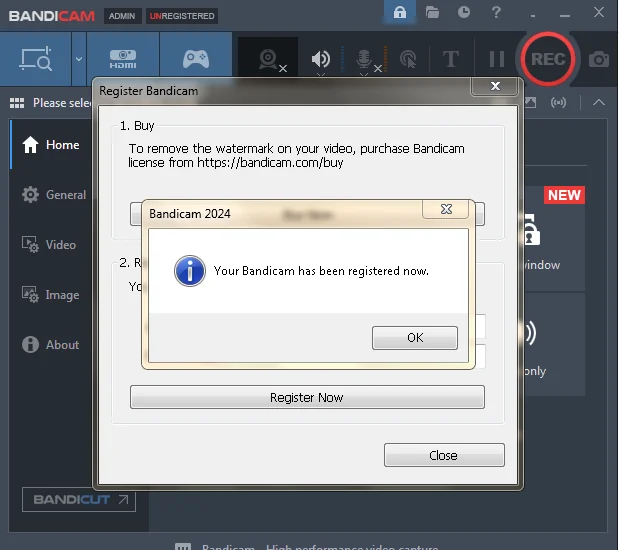Image resolution: width=619 pixels, height=550 pixels.
Task: Click the Bandicam logo
Action: [52, 16]
